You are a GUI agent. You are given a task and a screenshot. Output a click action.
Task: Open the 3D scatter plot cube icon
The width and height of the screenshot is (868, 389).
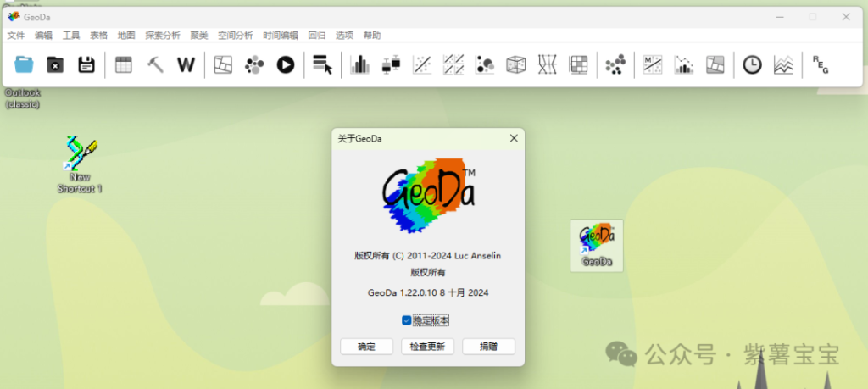pos(515,64)
